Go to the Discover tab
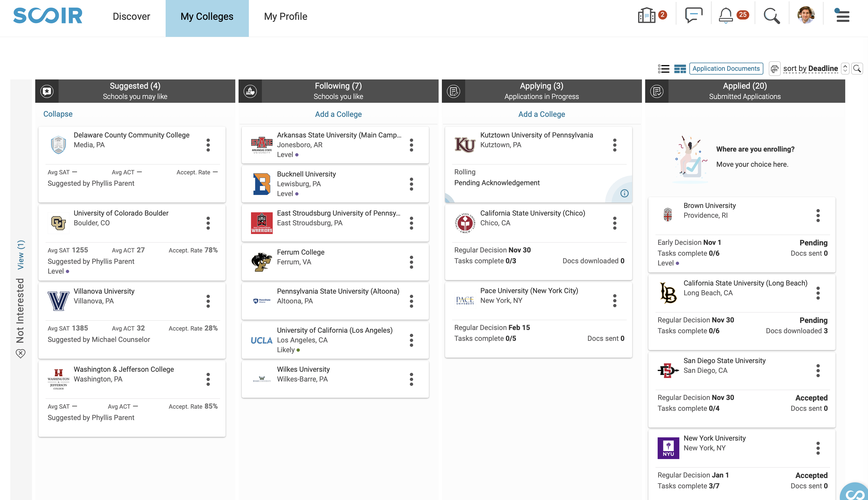Image resolution: width=868 pixels, height=500 pixels. 131,17
